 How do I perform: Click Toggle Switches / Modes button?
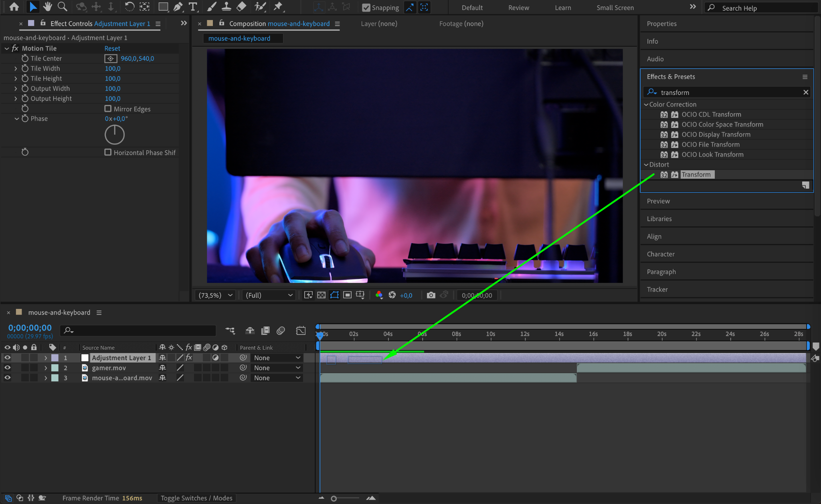(x=196, y=498)
